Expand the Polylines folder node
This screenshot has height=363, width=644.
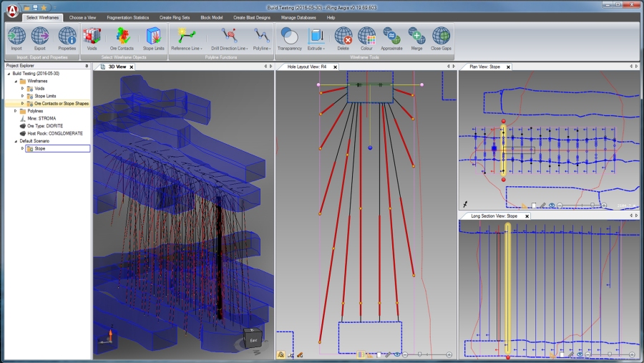click(15, 111)
